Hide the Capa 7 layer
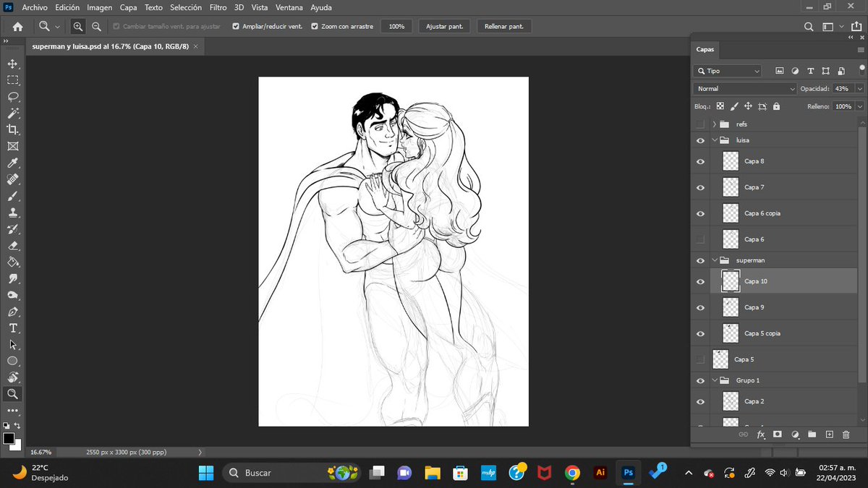 tap(700, 187)
